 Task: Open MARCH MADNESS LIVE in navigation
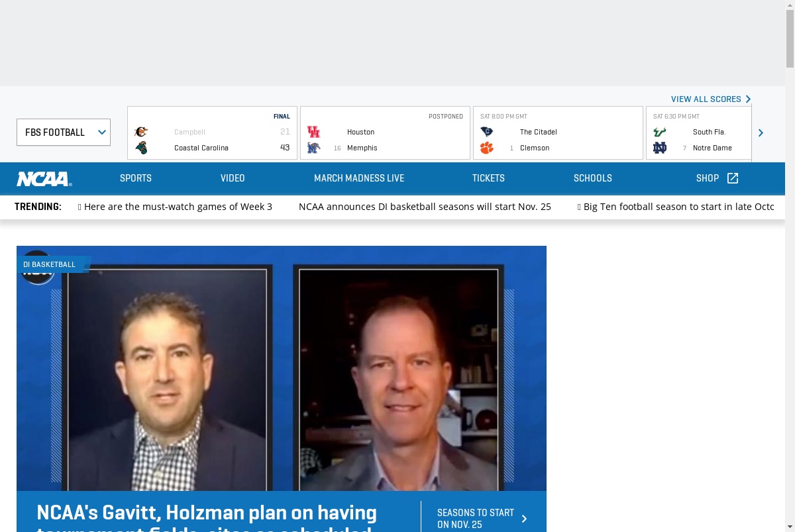coord(359,178)
